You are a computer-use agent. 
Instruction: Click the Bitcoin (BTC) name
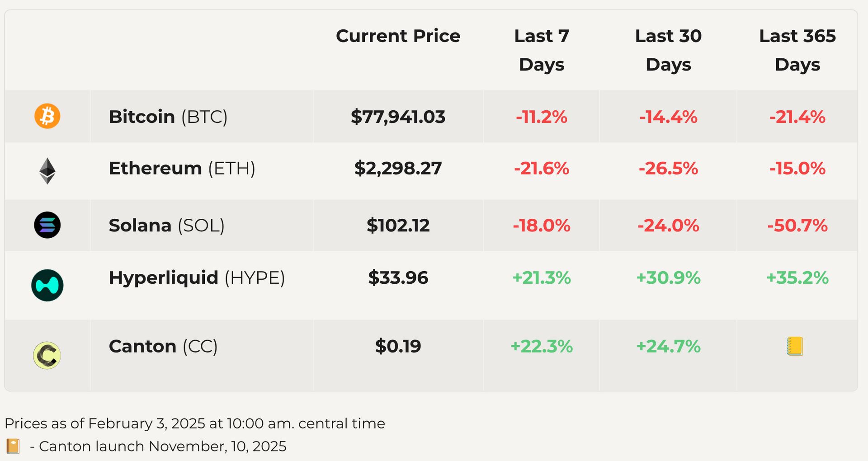[x=168, y=117]
